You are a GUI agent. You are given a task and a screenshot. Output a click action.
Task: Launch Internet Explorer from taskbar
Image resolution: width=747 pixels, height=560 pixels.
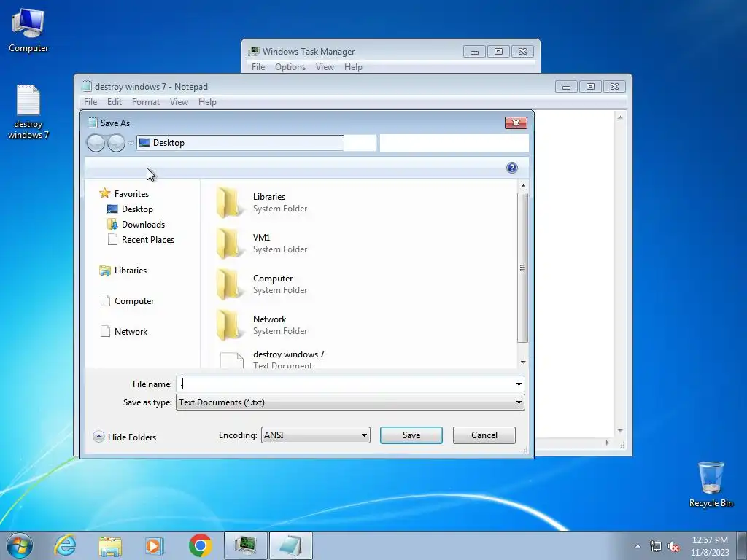click(x=65, y=545)
